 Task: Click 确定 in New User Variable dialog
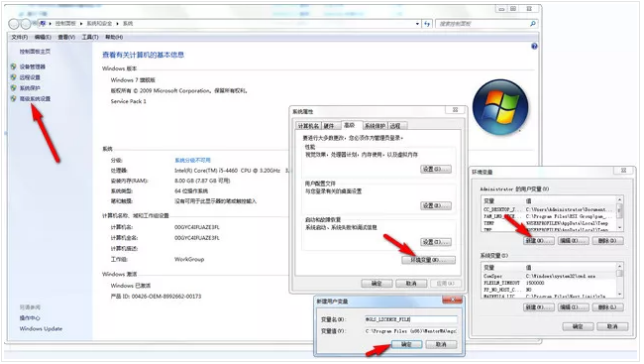406,344
